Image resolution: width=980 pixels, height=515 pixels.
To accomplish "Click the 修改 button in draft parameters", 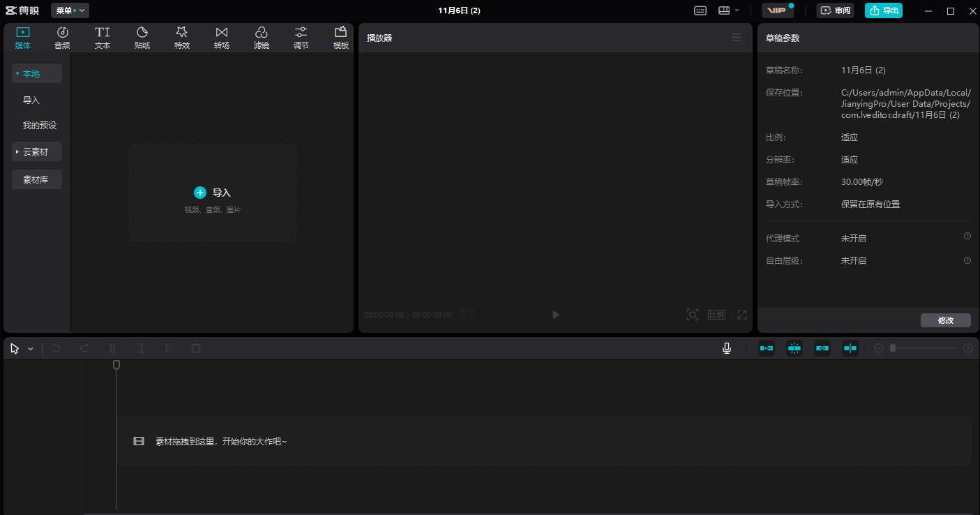I will pos(945,320).
